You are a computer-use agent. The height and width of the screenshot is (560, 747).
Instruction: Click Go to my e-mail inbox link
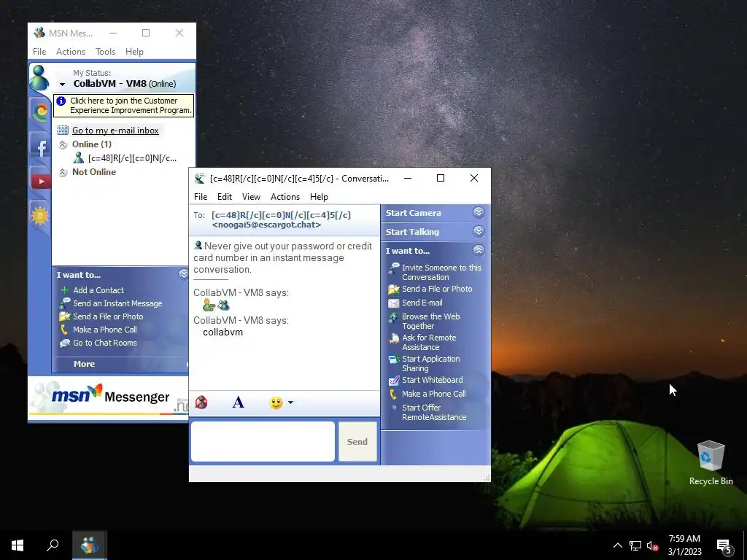(115, 131)
